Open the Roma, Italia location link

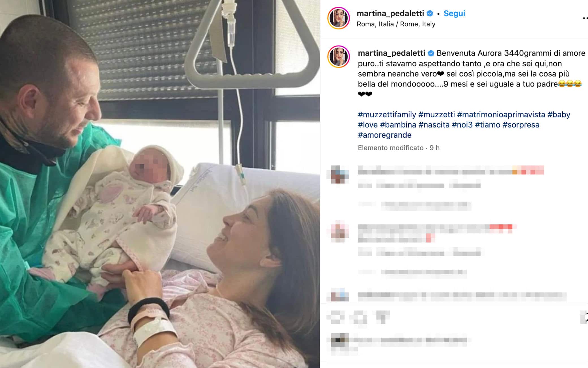(x=396, y=24)
